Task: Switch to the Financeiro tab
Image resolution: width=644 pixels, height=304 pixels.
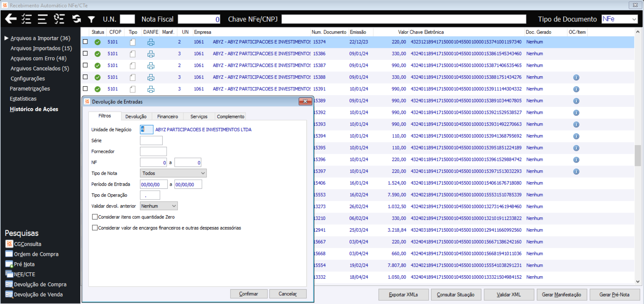Action: pos(168,117)
